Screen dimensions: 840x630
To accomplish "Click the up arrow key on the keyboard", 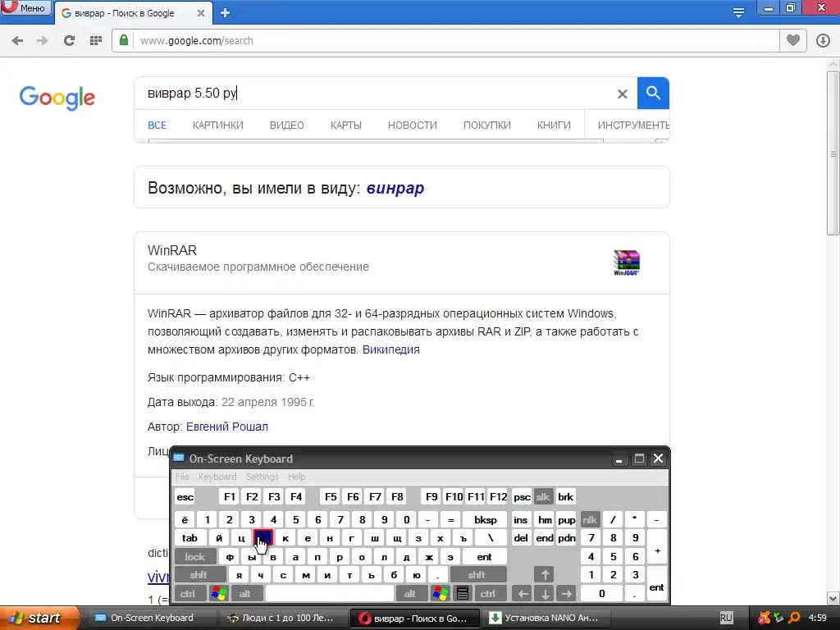I will coord(545,575).
